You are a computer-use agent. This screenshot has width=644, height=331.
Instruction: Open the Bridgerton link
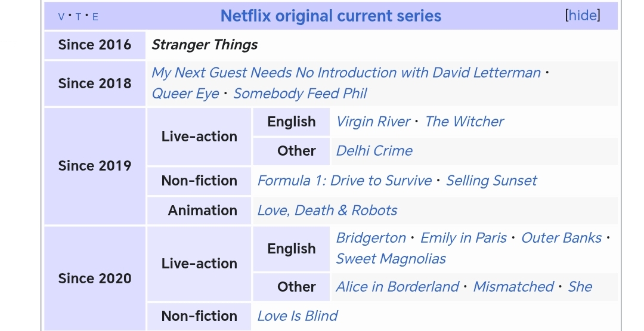(x=371, y=238)
